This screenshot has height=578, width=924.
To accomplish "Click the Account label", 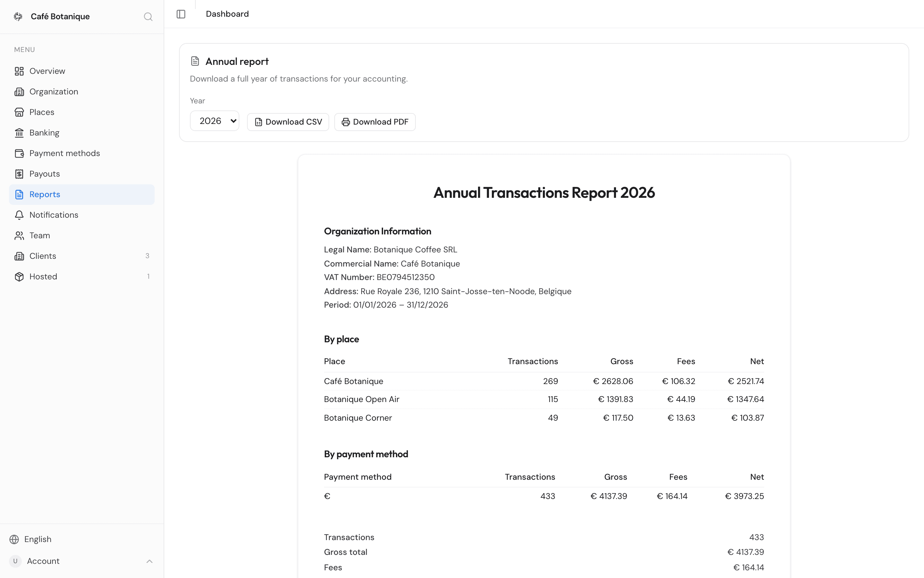I will coord(43,561).
